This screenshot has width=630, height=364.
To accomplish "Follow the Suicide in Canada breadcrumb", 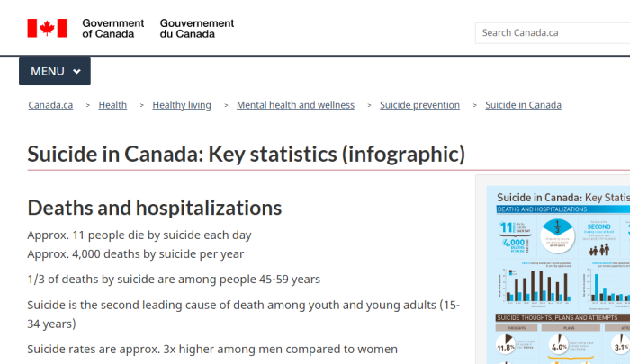I will point(523,105).
